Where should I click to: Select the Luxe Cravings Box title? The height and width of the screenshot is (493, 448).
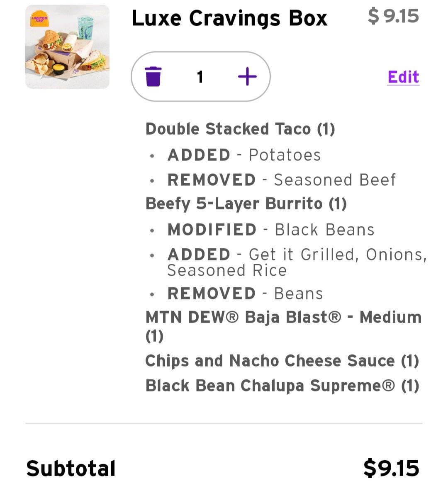(229, 19)
